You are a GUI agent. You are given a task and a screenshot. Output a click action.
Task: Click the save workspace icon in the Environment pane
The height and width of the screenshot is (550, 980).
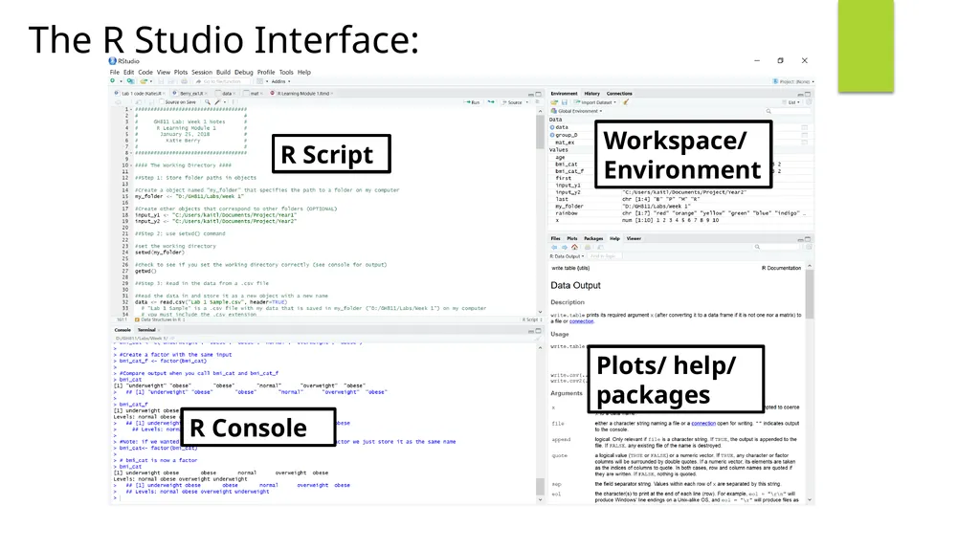coord(564,102)
